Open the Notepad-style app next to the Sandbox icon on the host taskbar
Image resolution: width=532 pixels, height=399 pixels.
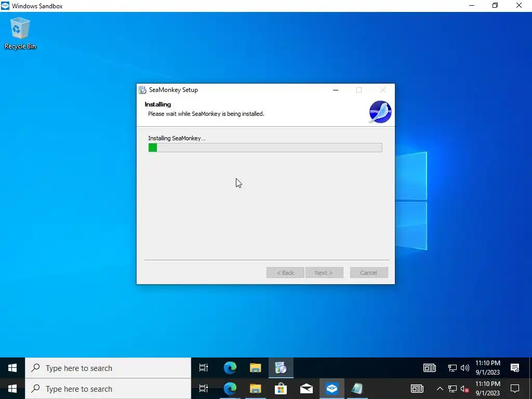coord(357,389)
